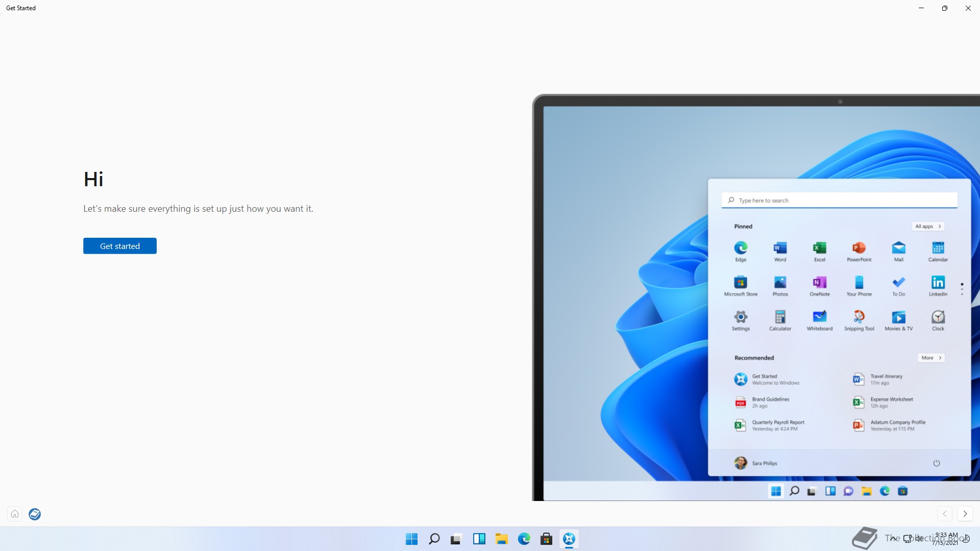Go back using the left chevron arrow
Screen dimensions: 980x551
(945, 514)
